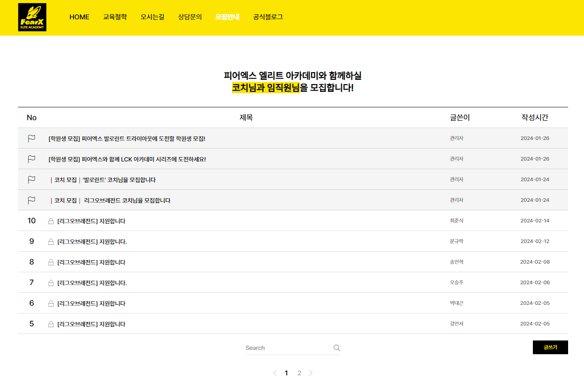The width and height of the screenshot is (584, 392).
Task: Click the magnifying glass search icon
Action: (337, 348)
